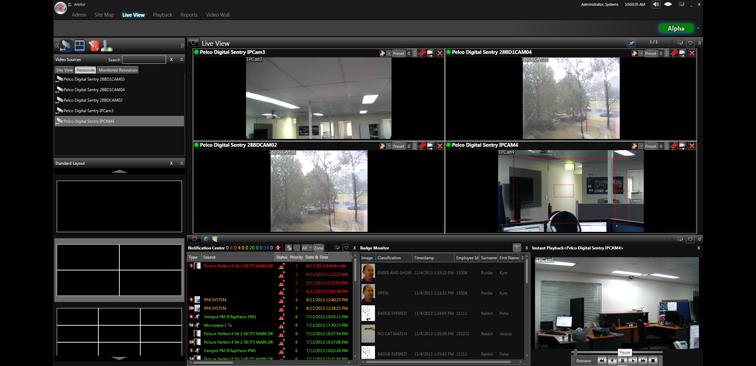Expand the sidebar toolbar right double-chevron

[x=182, y=45]
